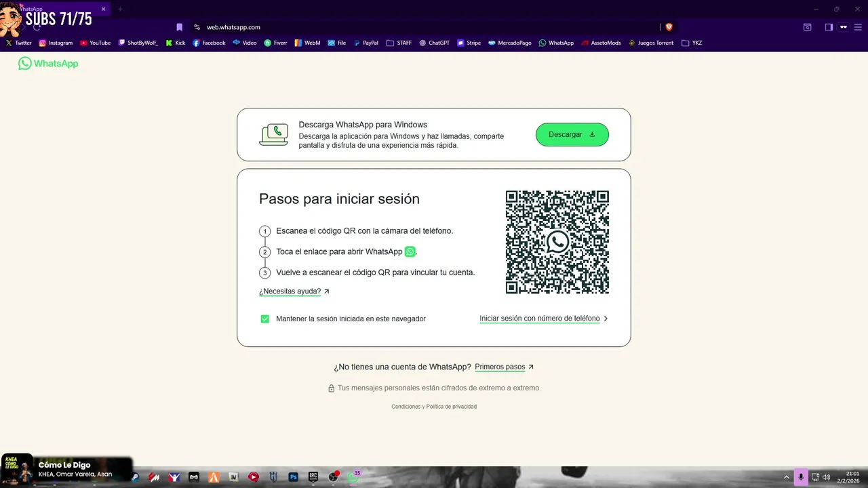868x488 pixels.
Task: Click the microphone icon in system tray
Action: coord(801,477)
